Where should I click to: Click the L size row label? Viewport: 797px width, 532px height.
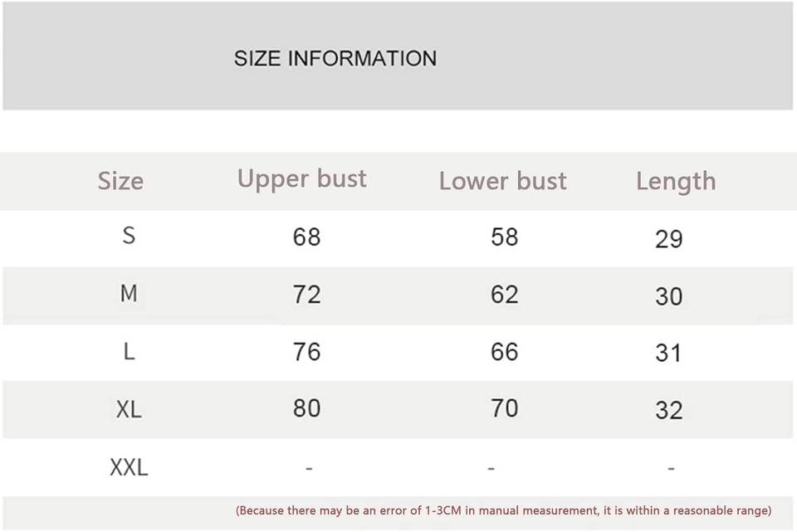pyautogui.click(x=129, y=352)
